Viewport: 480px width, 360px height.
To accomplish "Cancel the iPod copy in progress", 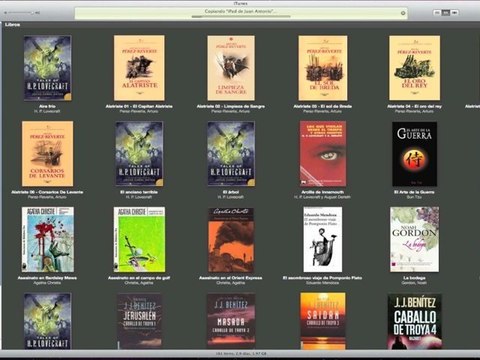I will tap(403, 13).
